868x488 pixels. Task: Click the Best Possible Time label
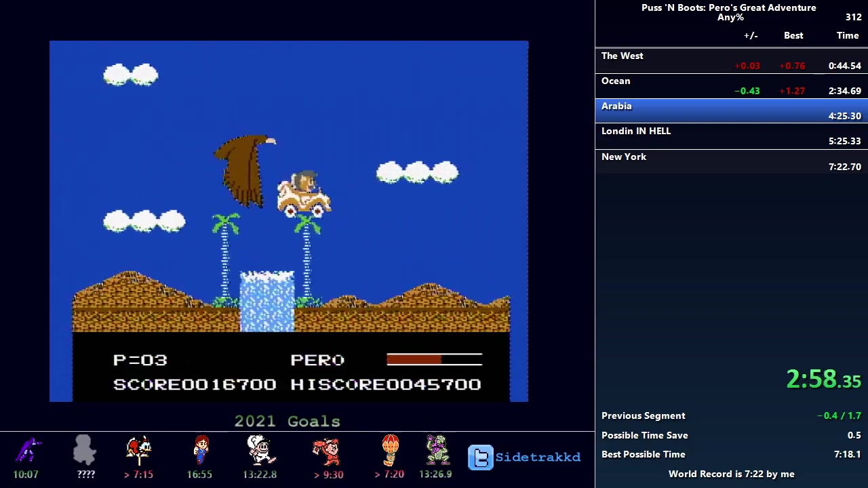point(643,454)
